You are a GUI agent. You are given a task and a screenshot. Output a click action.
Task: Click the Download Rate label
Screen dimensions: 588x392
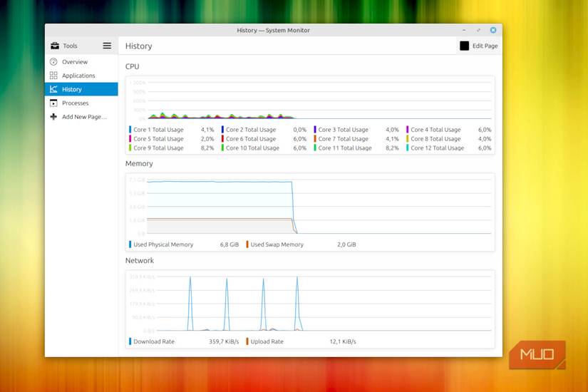click(x=154, y=341)
